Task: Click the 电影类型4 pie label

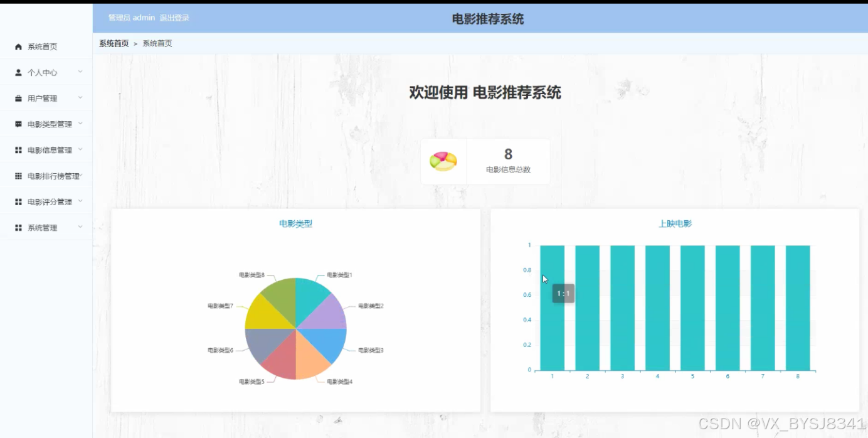Action: click(339, 382)
